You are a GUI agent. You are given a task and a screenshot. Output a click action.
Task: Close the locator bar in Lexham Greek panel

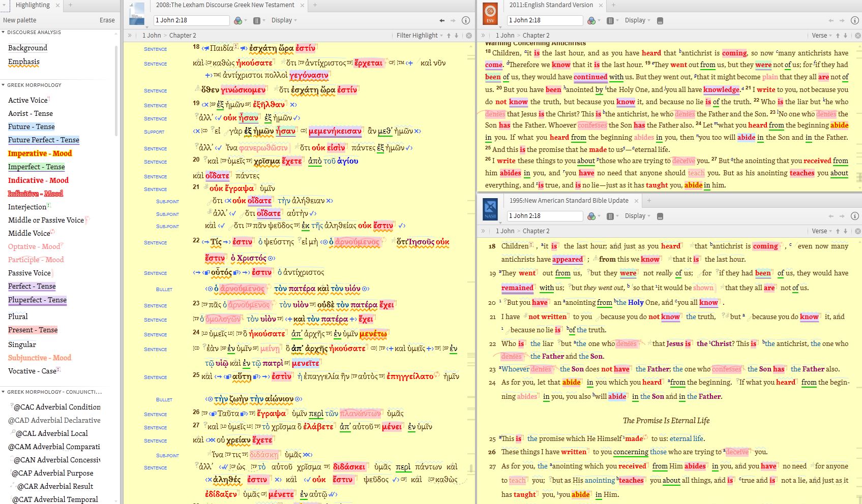(469, 35)
